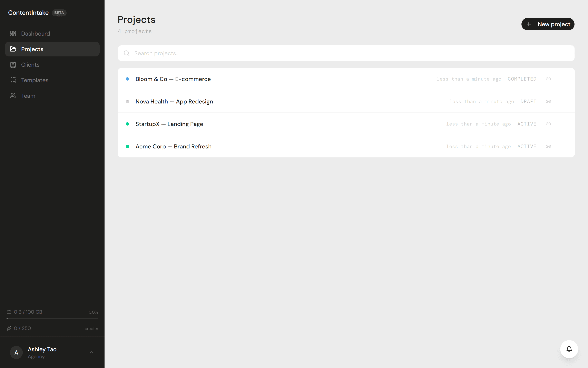Click the Templates dashed-square icon

pos(13,80)
